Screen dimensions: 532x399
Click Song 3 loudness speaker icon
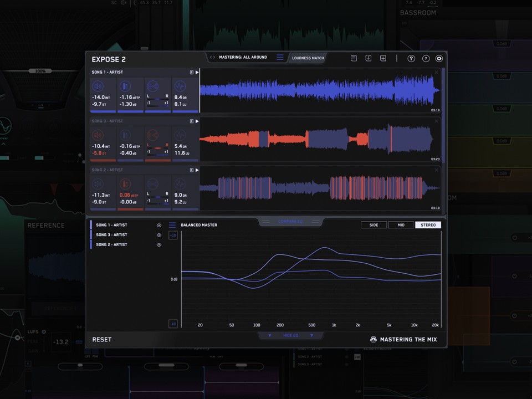[98, 135]
